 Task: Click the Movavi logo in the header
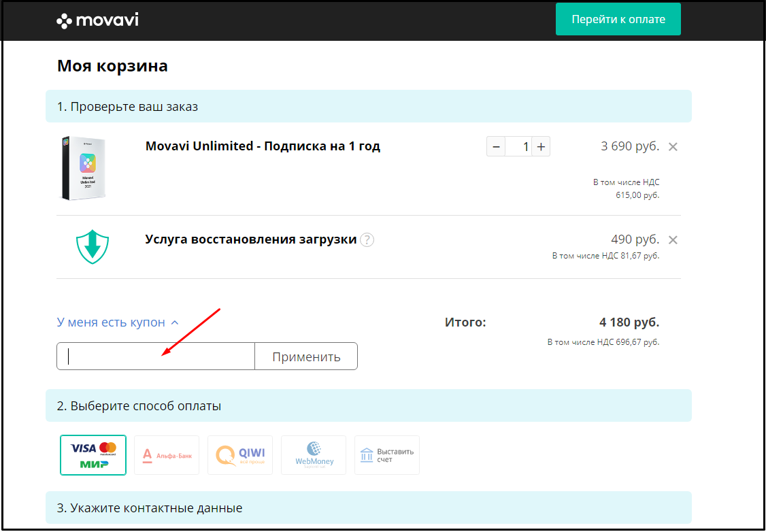click(98, 20)
